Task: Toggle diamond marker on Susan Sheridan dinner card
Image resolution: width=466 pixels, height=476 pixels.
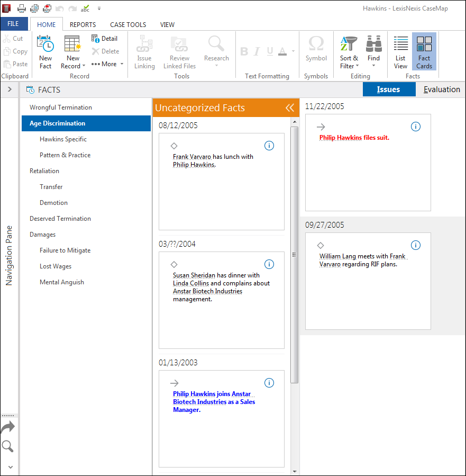Action: click(x=174, y=264)
